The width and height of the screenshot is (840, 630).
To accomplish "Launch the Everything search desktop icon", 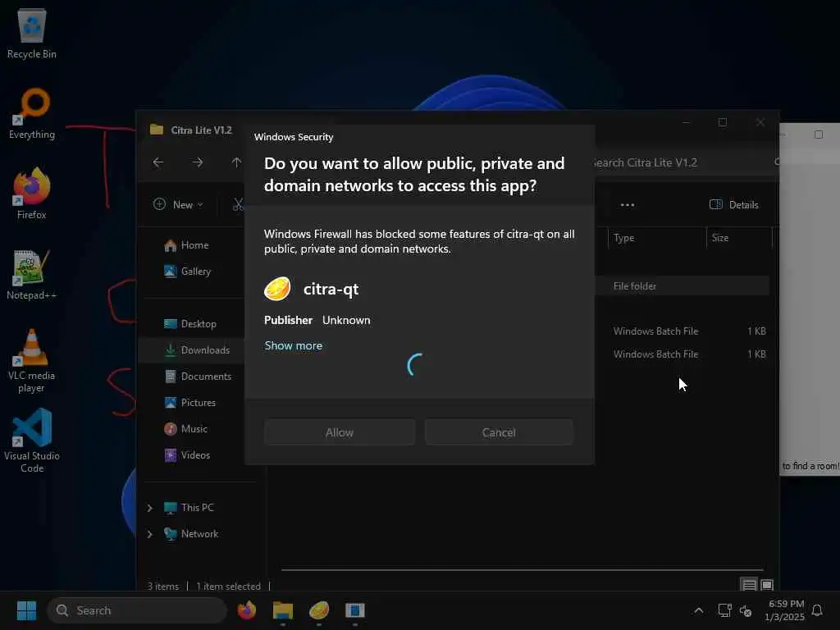I will [x=32, y=113].
